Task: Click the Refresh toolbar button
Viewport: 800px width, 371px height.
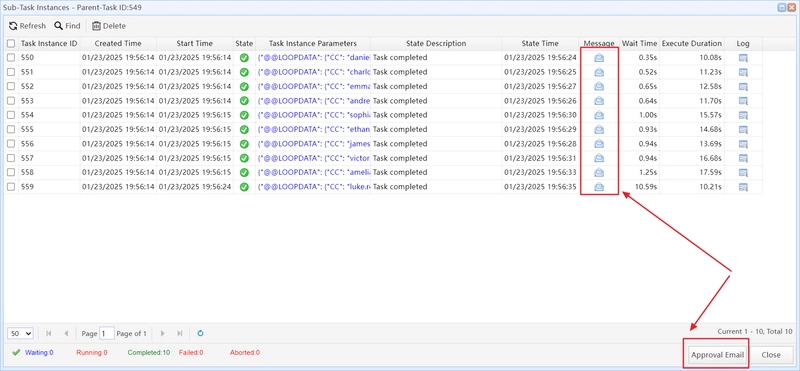Action: click(27, 26)
